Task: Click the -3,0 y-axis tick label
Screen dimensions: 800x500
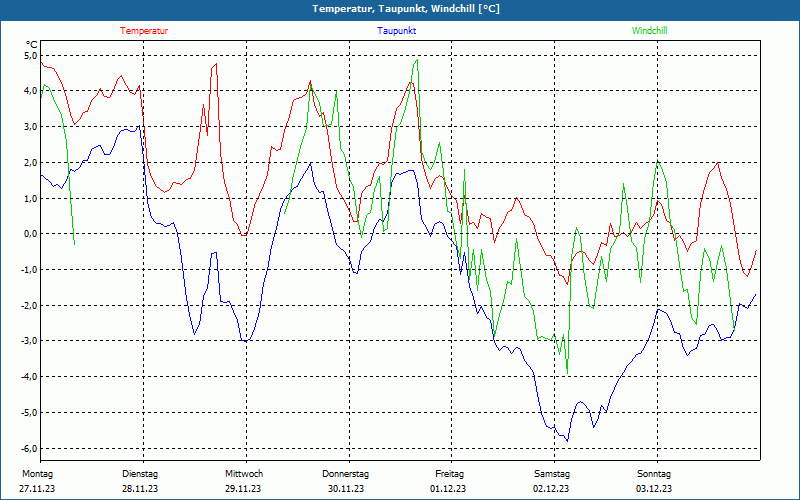Action: [29, 341]
